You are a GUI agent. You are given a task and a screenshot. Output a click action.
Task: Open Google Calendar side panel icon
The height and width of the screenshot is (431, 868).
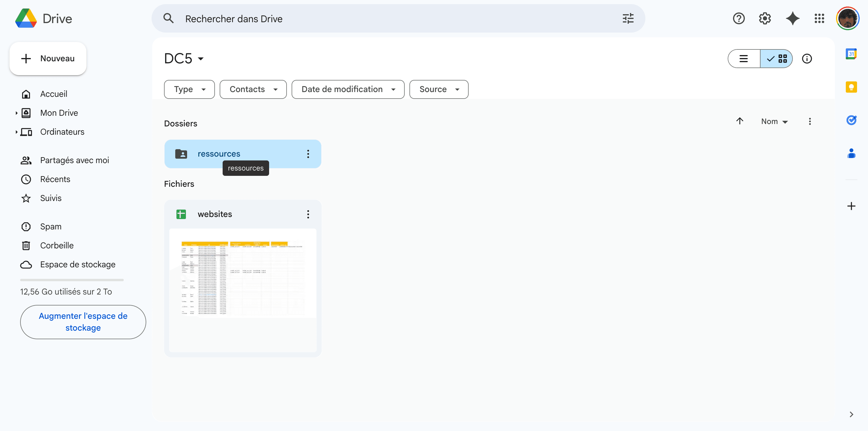[x=851, y=54]
